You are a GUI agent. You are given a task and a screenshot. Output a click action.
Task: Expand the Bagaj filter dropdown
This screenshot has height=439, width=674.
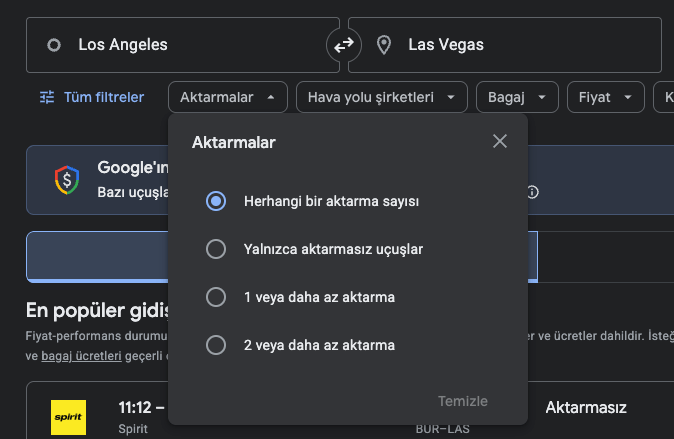click(x=516, y=97)
